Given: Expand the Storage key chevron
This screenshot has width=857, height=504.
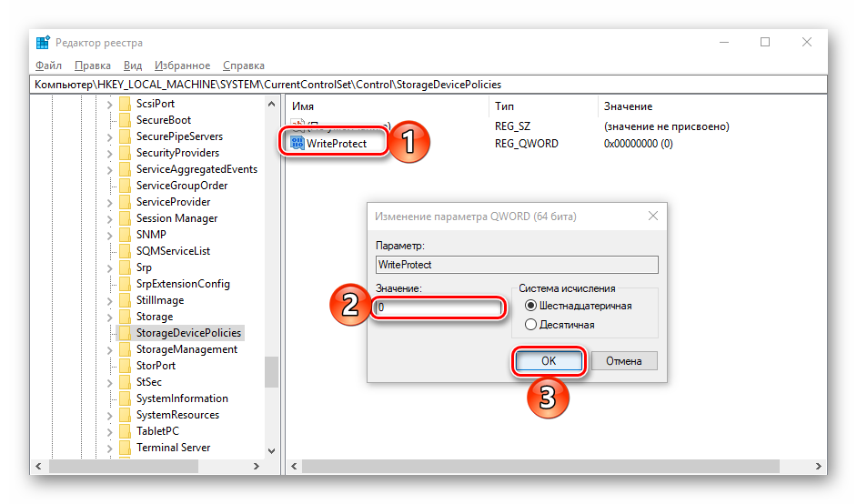Looking at the screenshot, I should point(109,317).
